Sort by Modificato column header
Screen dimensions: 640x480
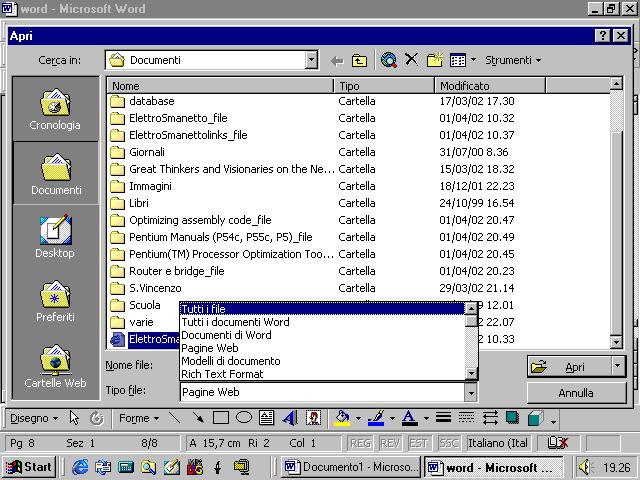(490, 86)
